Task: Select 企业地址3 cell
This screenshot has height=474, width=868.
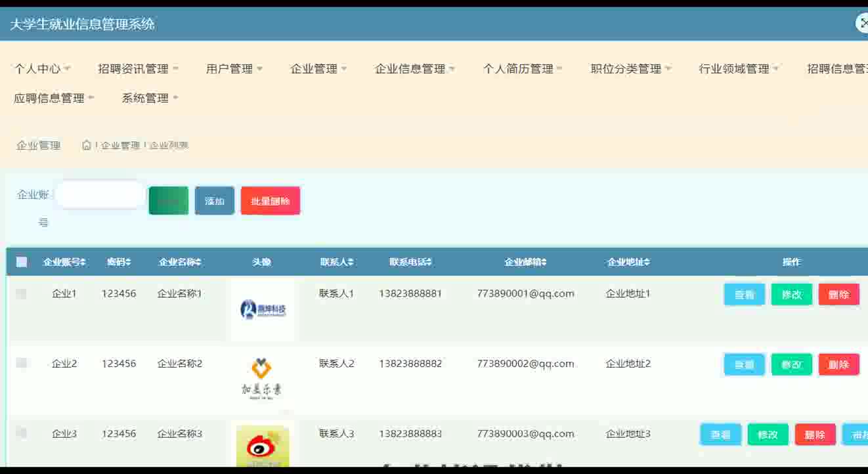Action: point(628,433)
